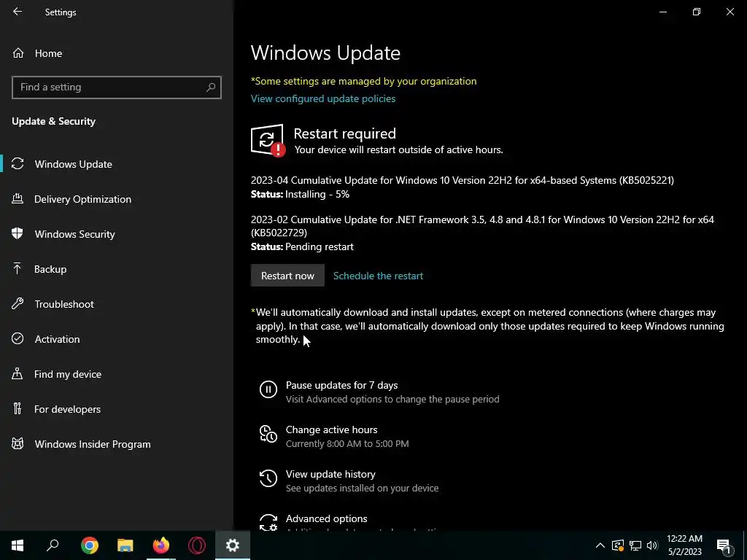Screen dimensions: 747x560
Task: Restore down the Settings window
Action: click(x=697, y=12)
